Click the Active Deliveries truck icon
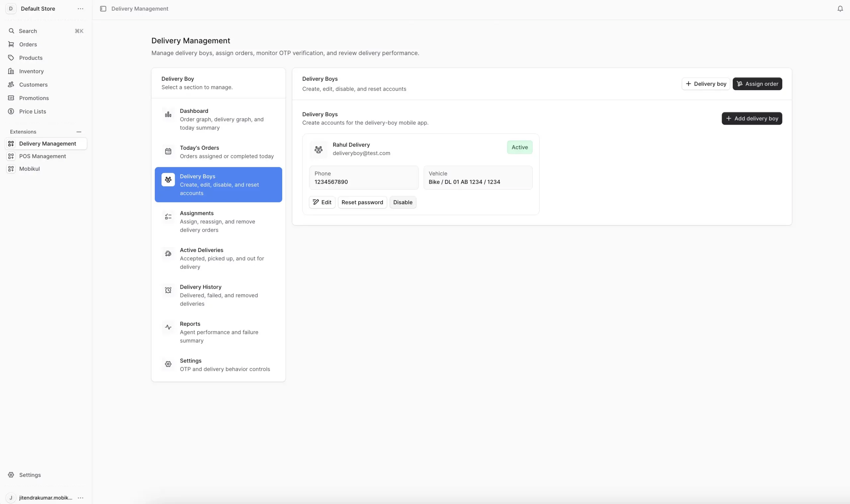Image resolution: width=850 pixels, height=504 pixels. click(168, 253)
